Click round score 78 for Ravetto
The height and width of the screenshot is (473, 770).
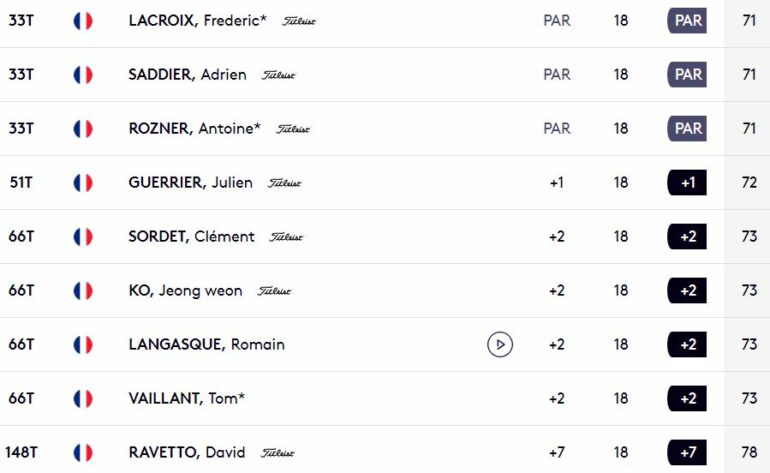tap(749, 452)
